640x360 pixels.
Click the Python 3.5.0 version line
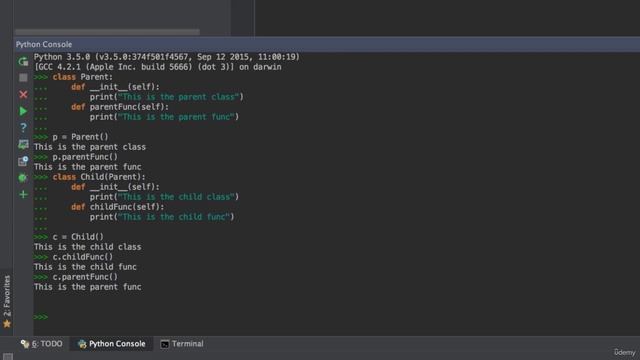[x=167, y=57]
